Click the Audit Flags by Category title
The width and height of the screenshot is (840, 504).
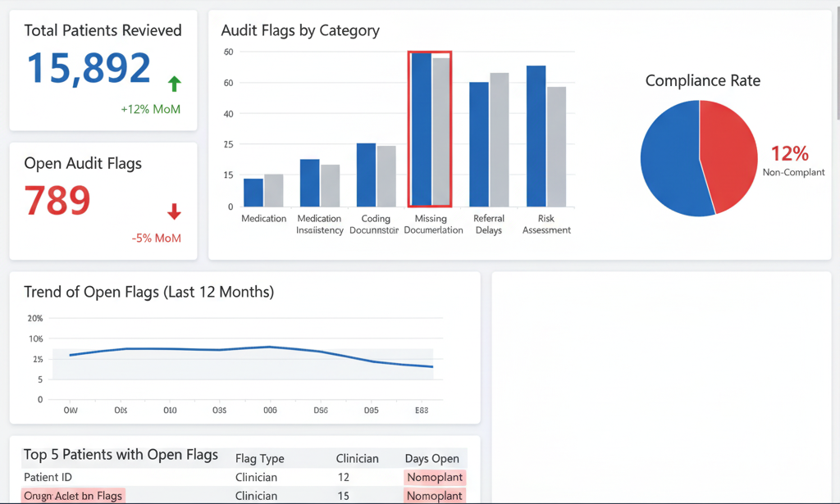[x=300, y=31]
